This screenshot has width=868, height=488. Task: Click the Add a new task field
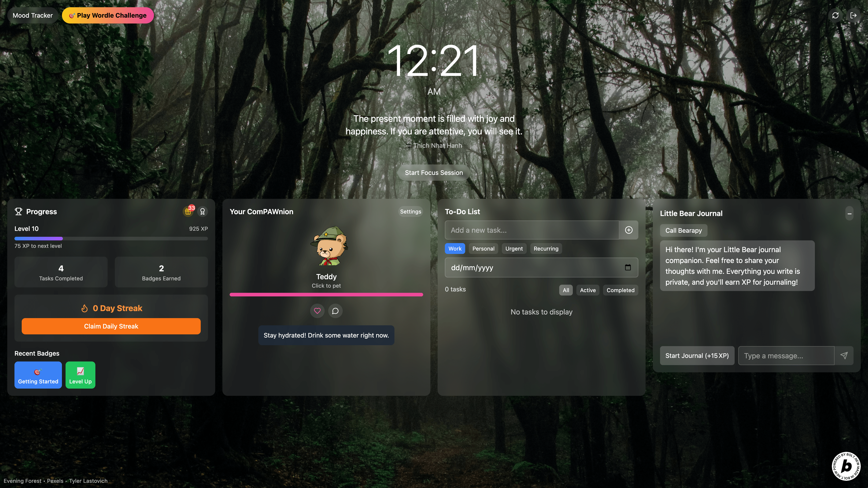[x=532, y=230]
